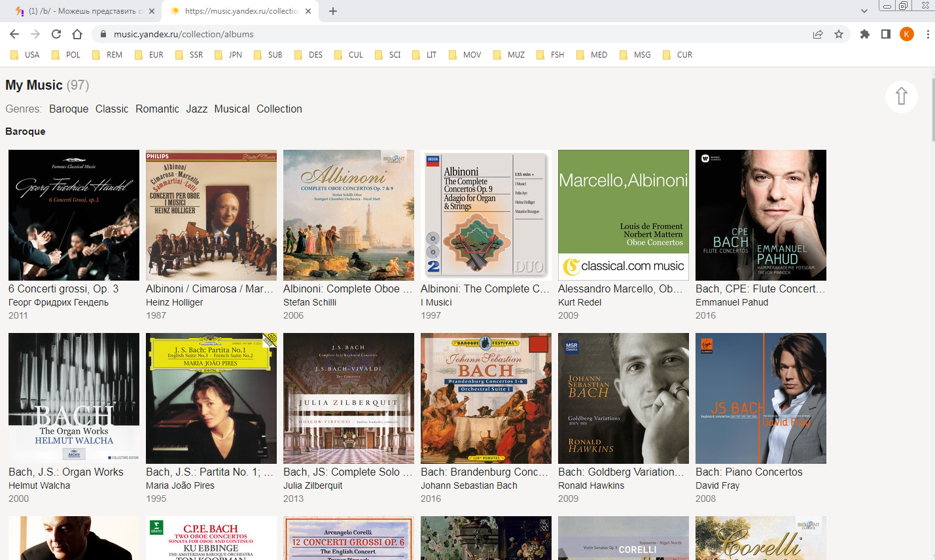
Task: Open the Chrome three-dot menu
Action: coord(927,34)
